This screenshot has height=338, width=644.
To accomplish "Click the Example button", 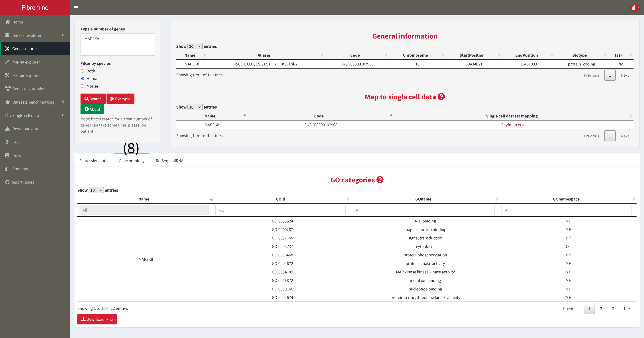I will (x=120, y=99).
